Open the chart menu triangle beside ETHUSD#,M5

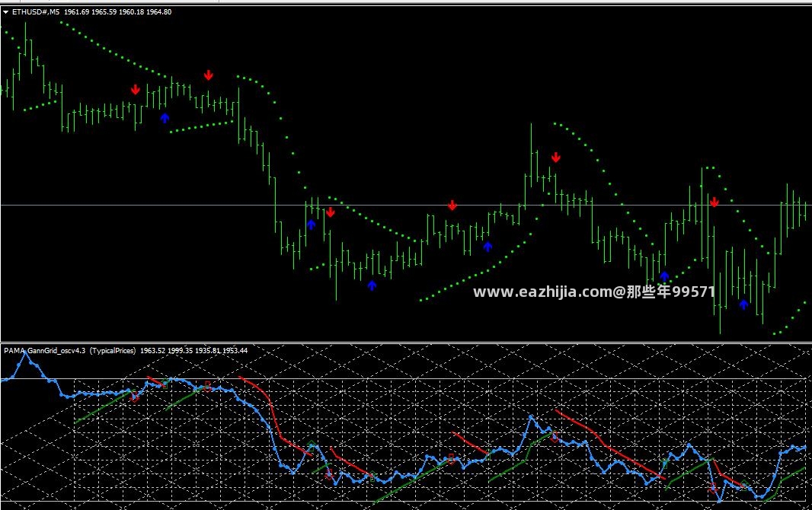click(x=5, y=12)
